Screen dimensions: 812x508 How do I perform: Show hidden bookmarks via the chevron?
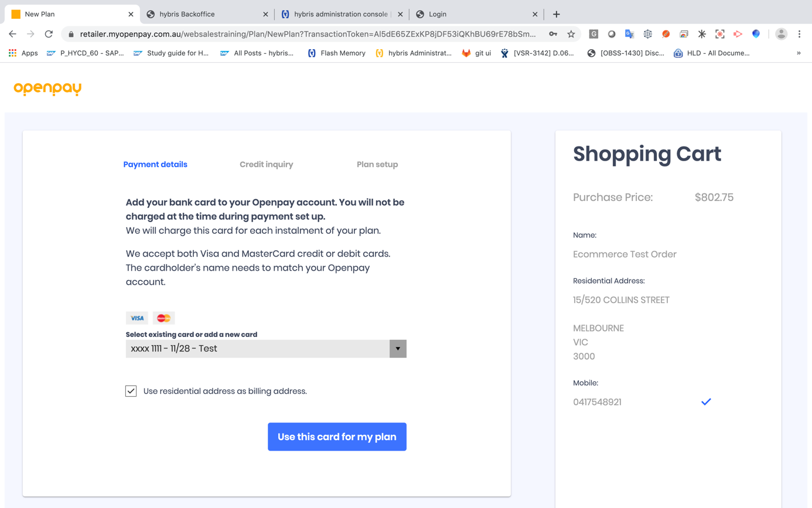tap(799, 53)
